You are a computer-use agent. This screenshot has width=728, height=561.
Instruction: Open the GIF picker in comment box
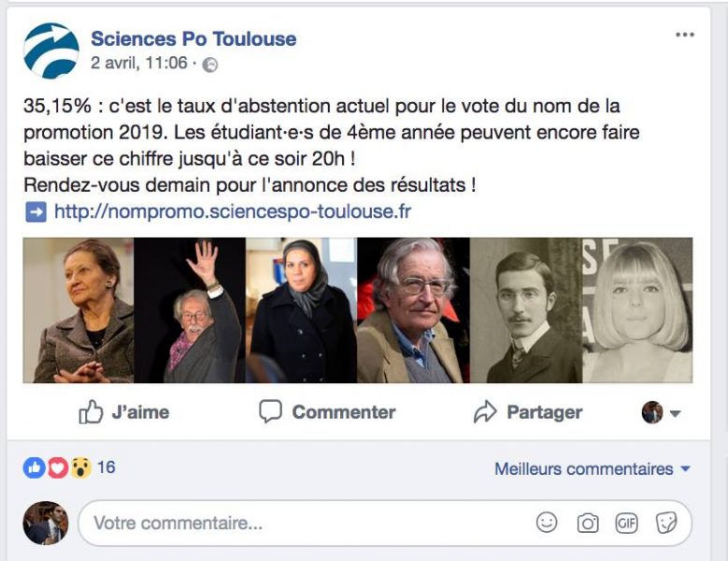626,523
